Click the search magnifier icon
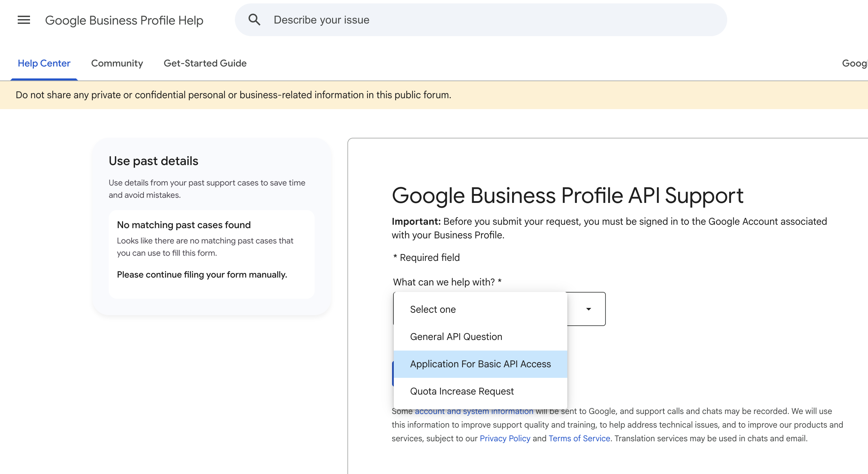This screenshot has width=868, height=474. click(x=254, y=19)
